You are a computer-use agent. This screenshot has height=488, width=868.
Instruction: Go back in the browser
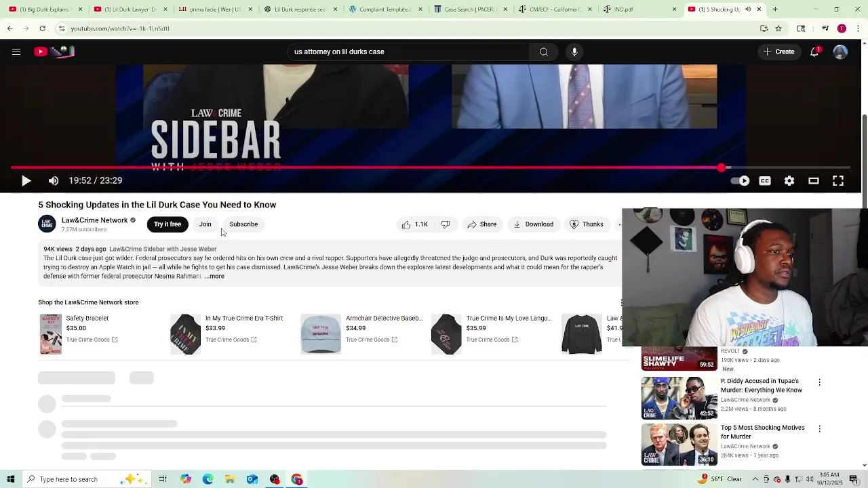click(x=10, y=28)
